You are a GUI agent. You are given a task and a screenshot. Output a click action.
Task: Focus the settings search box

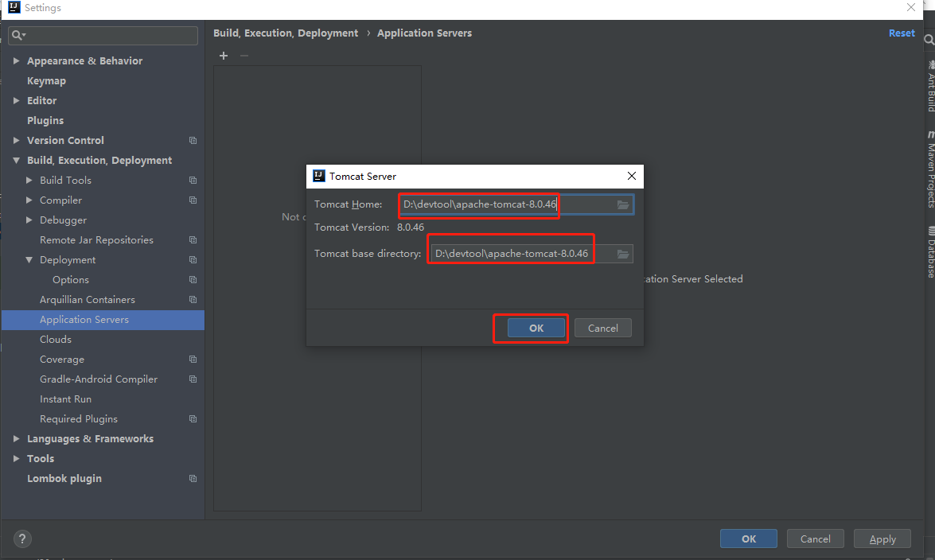click(103, 35)
